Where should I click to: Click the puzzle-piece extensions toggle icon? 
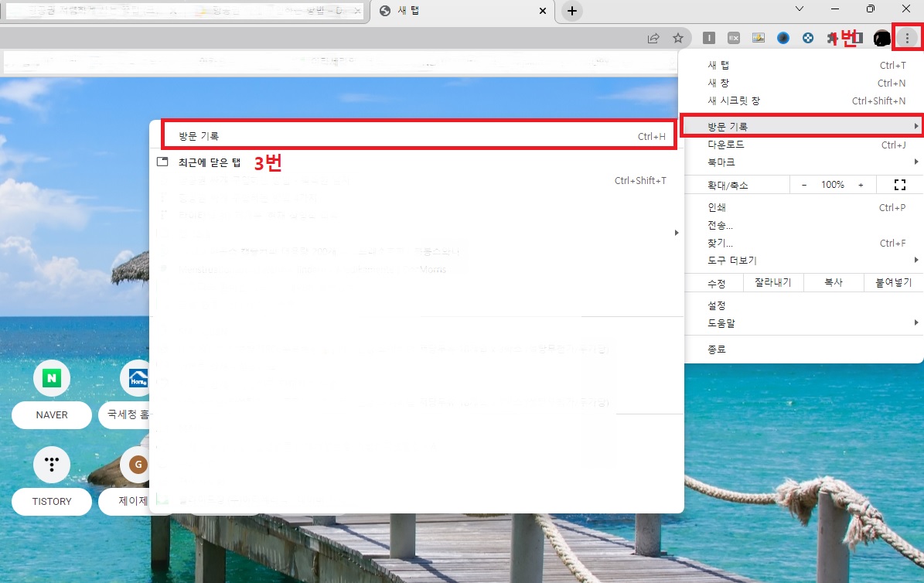pos(833,37)
